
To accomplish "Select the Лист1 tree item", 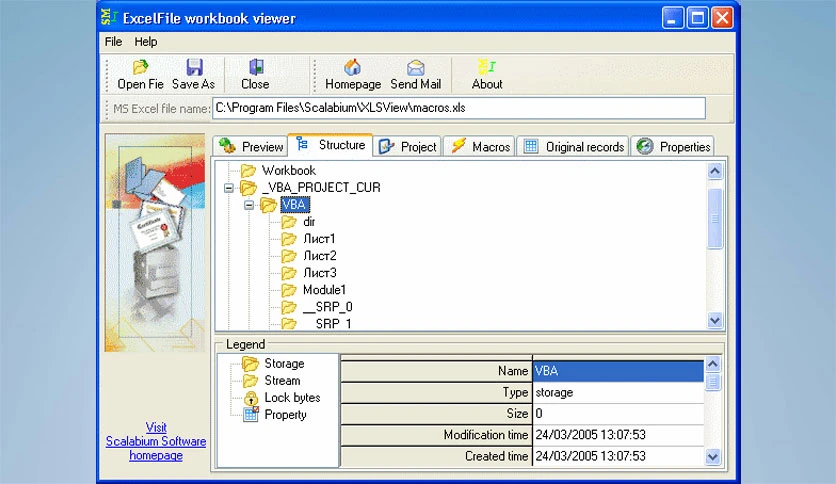I will click(x=319, y=239).
